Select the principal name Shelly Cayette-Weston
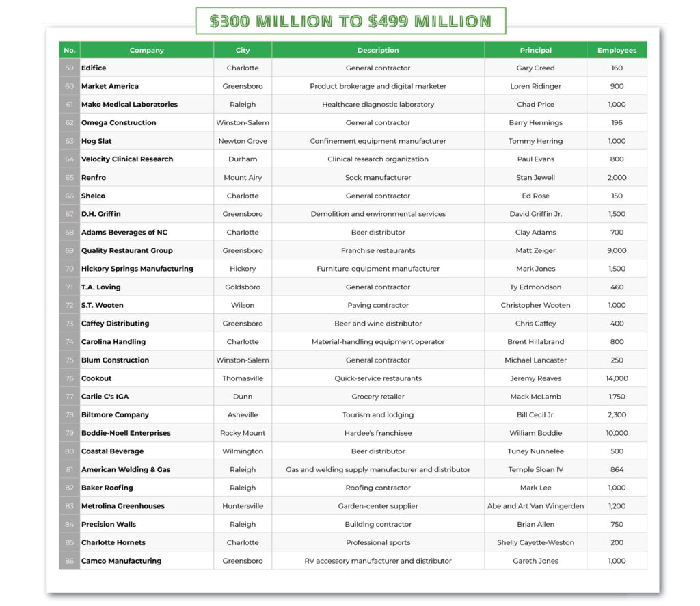The height and width of the screenshot is (606, 700). tap(535, 542)
